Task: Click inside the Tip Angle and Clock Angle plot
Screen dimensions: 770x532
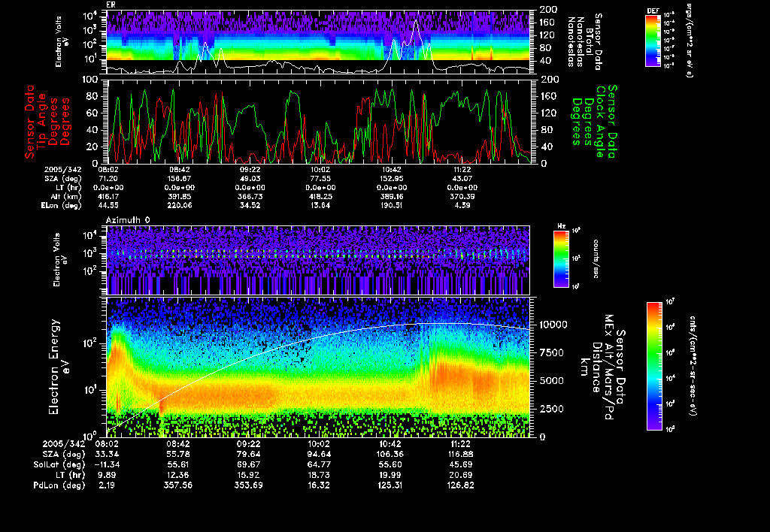Action: pos(319,122)
